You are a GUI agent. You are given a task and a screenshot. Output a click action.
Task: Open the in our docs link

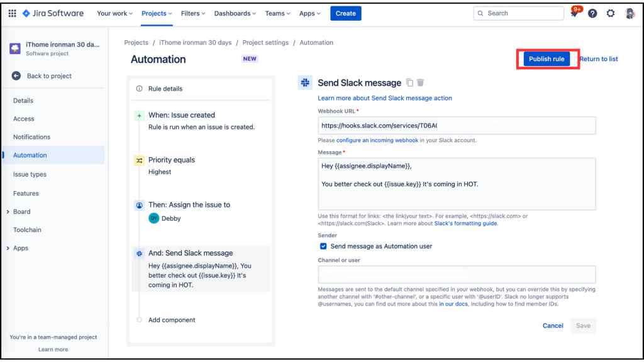453,304
